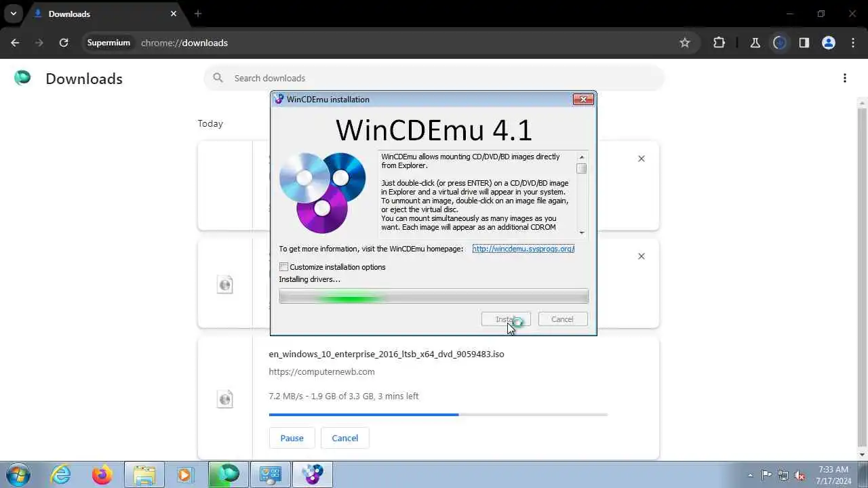Image resolution: width=868 pixels, height=488 pixels.
Task: Open the browser side panel icon
Action: point(804,43)
